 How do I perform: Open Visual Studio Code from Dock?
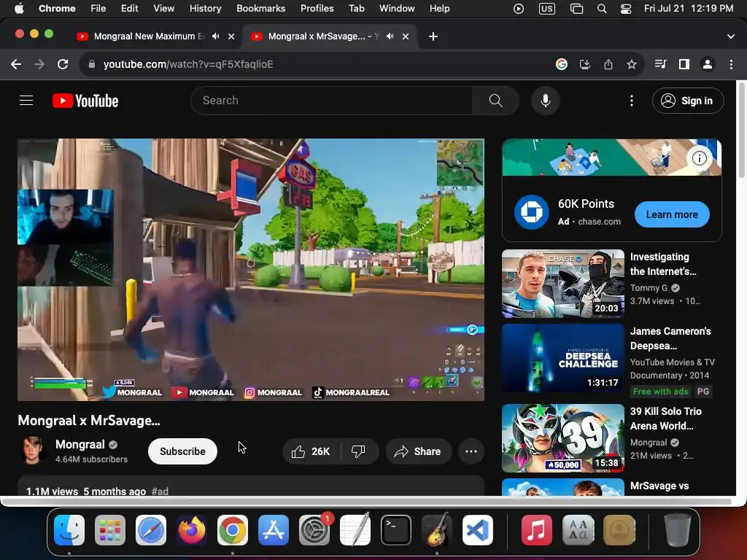tap(478, 530)
